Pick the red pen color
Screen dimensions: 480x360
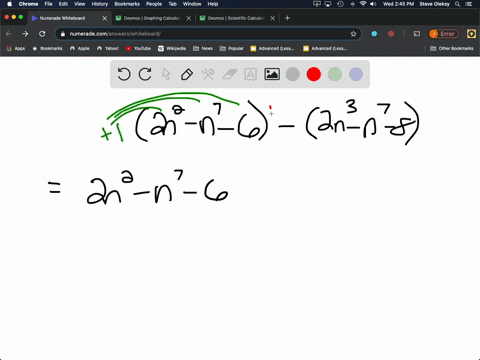point(314,74)
